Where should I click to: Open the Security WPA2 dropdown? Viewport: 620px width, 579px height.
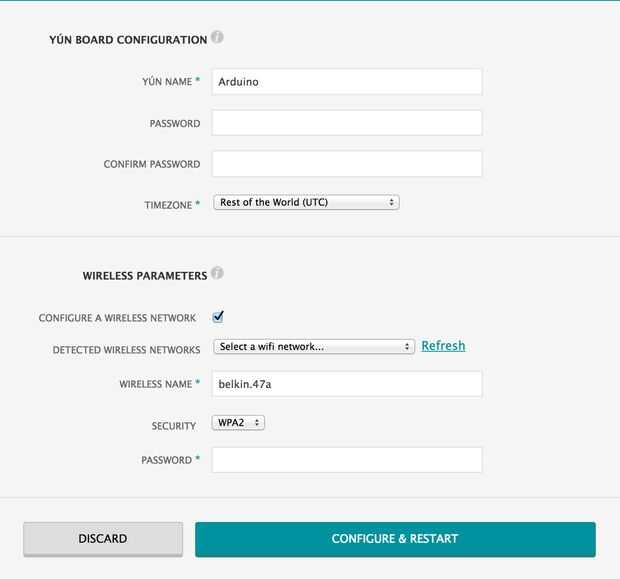pos(238,423)
